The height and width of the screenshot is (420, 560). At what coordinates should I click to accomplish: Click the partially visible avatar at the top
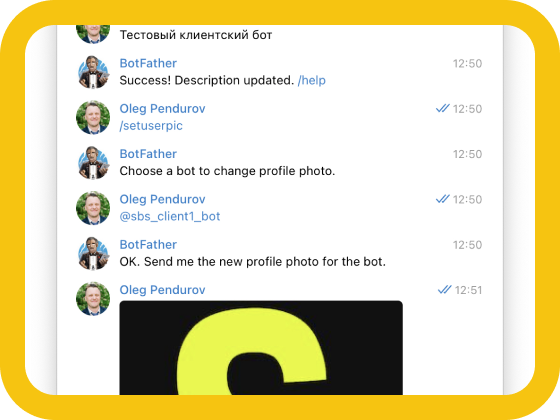(x=93, y=34)
